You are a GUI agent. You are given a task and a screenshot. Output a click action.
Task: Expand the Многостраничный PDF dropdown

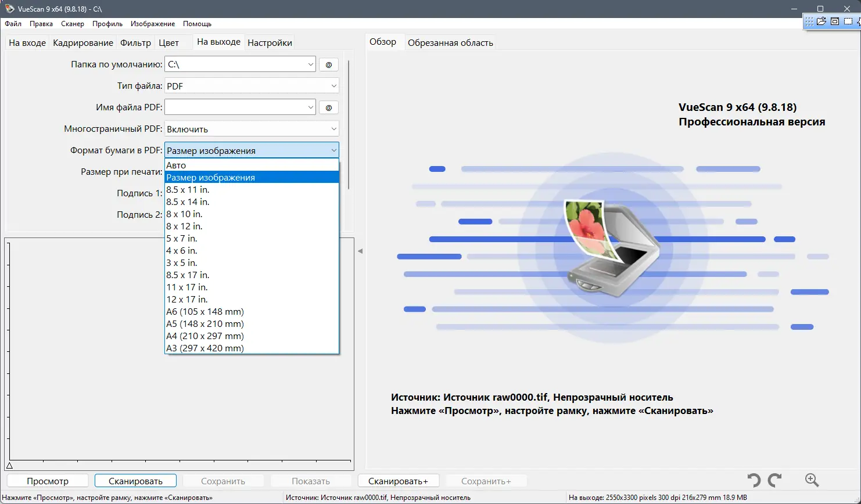[335, 128]
